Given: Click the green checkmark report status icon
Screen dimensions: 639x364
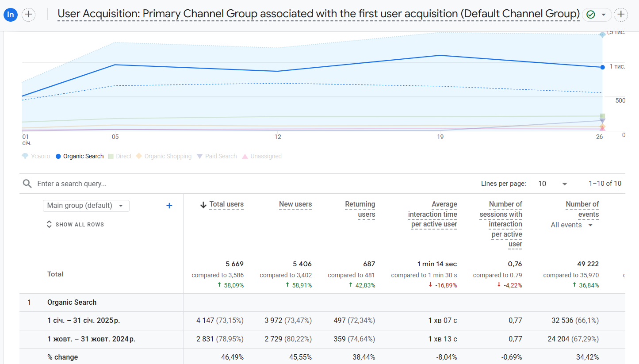Looking at the screenshot, I should pos(590,15).
